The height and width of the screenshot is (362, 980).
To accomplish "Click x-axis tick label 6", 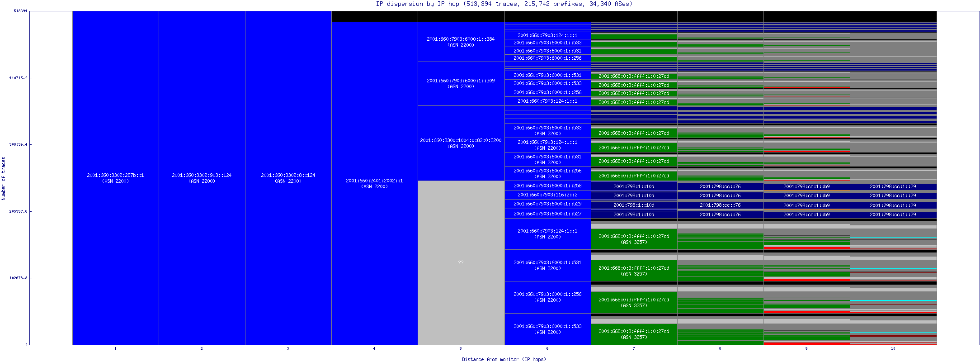I will point(547,348).
